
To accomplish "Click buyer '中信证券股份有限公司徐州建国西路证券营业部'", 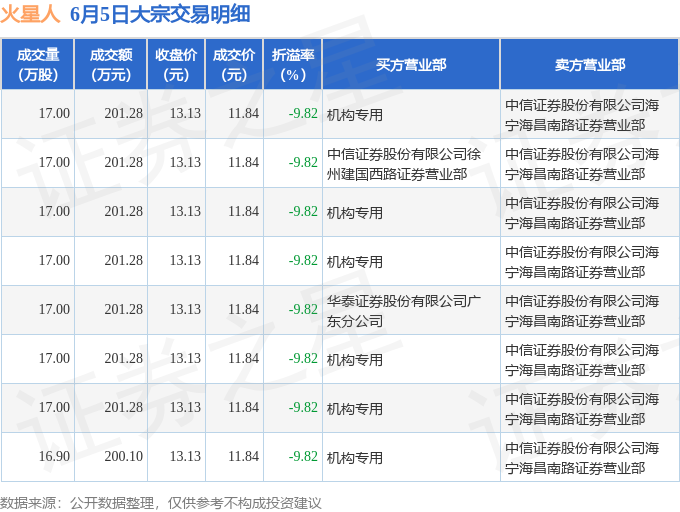I will pyautogui.click(x=404, y=164).
